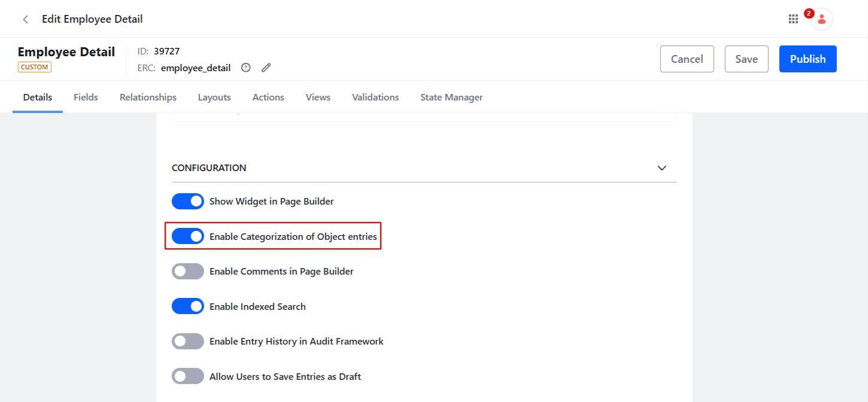Enable Comments in Page Builder toggle

[188, 272]
